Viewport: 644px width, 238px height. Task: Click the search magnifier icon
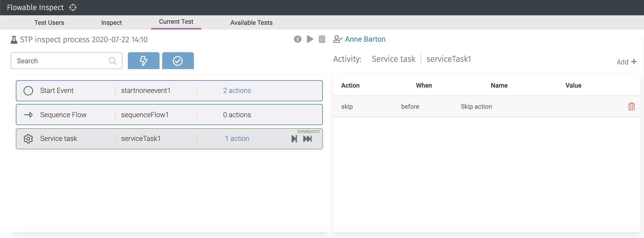click(113, 61)
